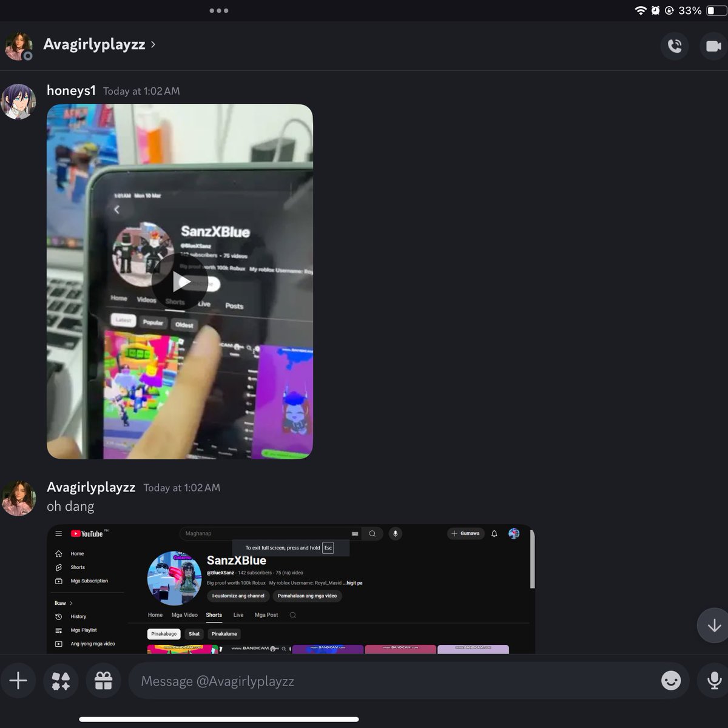Jump to latest messages arrow button

(x=713, y=625)
